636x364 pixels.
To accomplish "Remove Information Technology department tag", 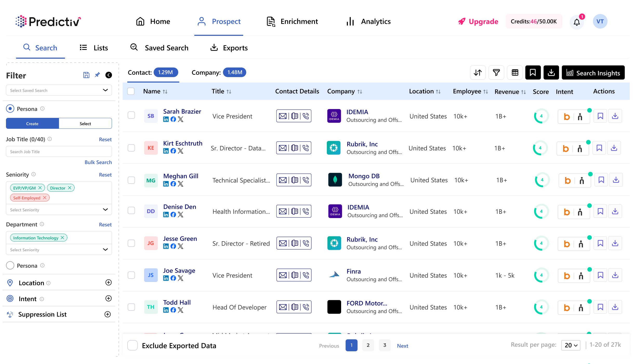I will point(62,238).
